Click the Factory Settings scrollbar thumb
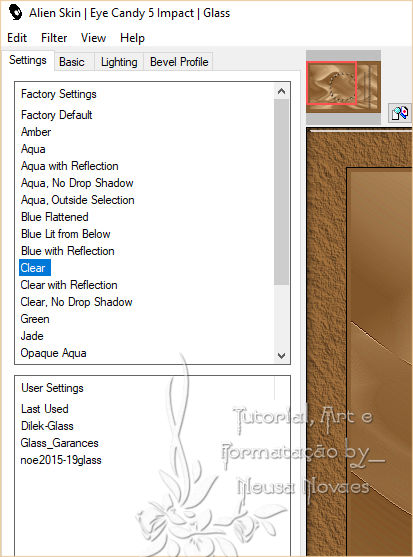Screen dimensions: 413x557 282,192
